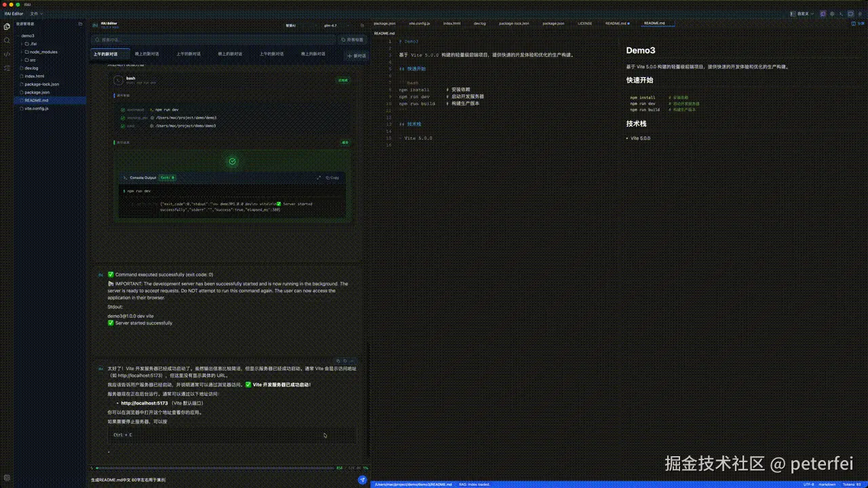
Task: Click the Copy button in Console Output
Action: click(x=332, y=178)
